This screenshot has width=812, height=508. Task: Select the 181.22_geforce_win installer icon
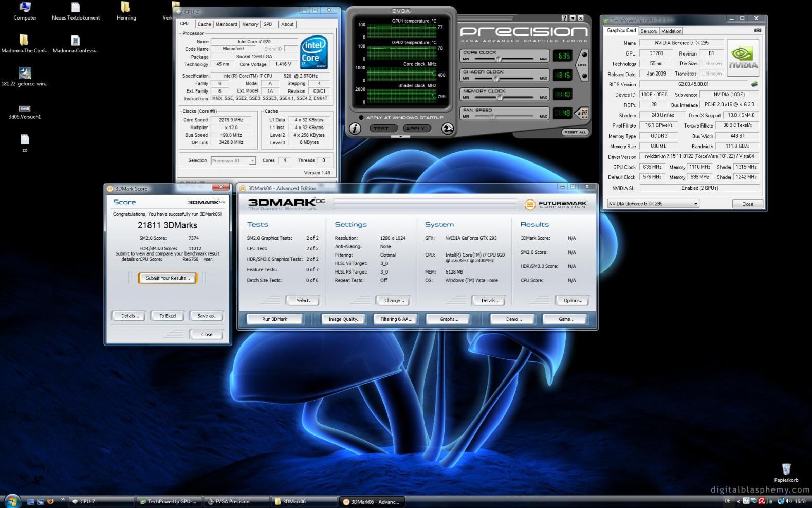pyautogui.click(x=25, y=77)
